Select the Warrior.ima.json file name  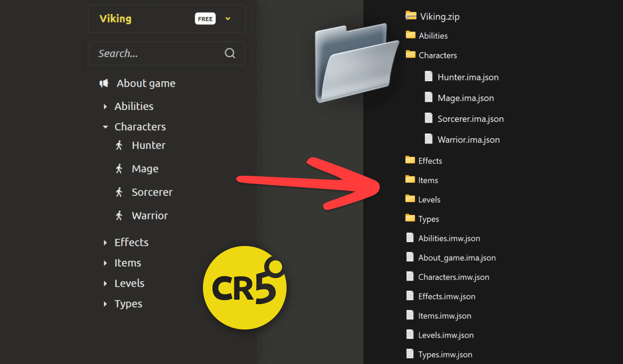click(468, 139)
